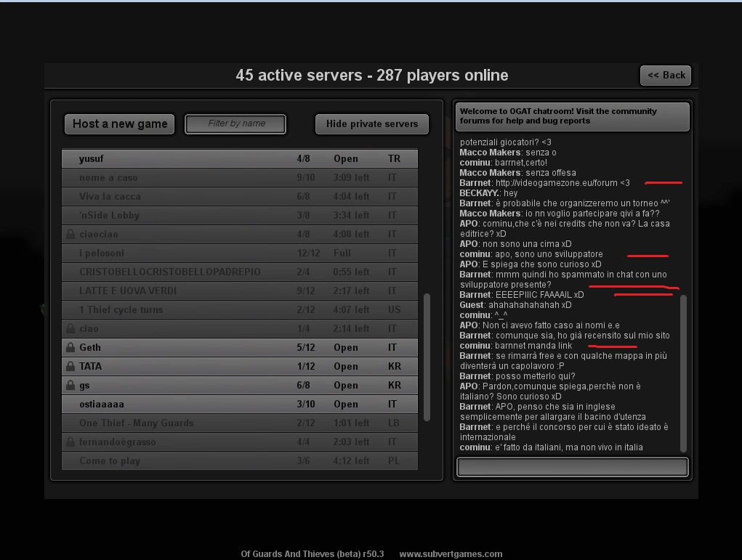The height and width of the screenshot is (560, 742).
Task: Select the 1 Thief cycle turns server
Action: pos(240,310)
